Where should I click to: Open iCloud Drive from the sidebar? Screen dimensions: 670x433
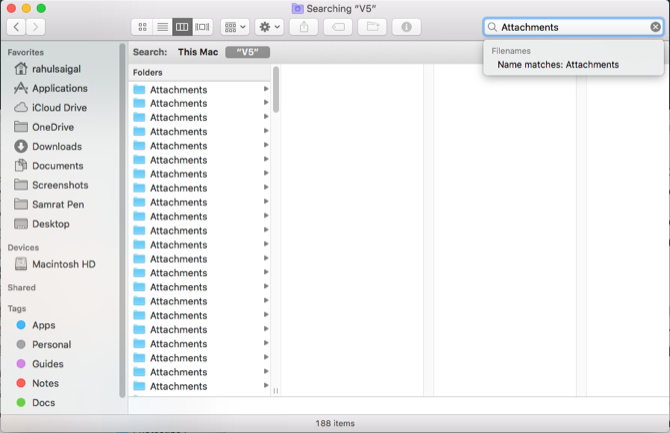[59, 108]
